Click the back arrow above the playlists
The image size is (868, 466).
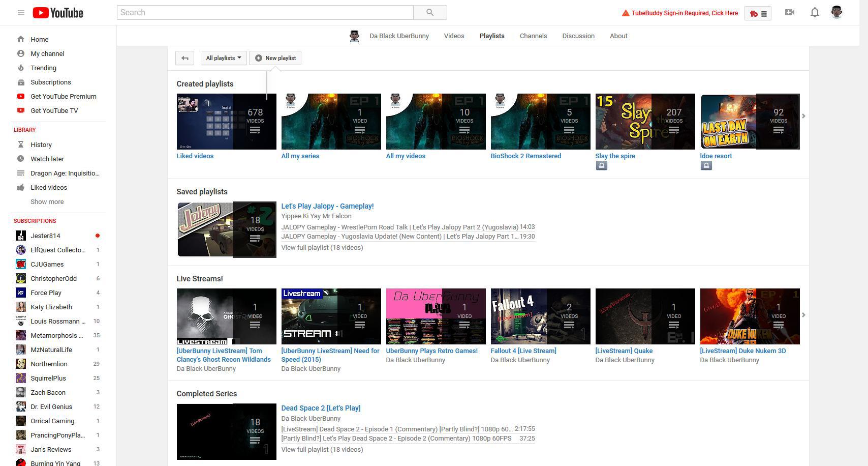(184, 58)
